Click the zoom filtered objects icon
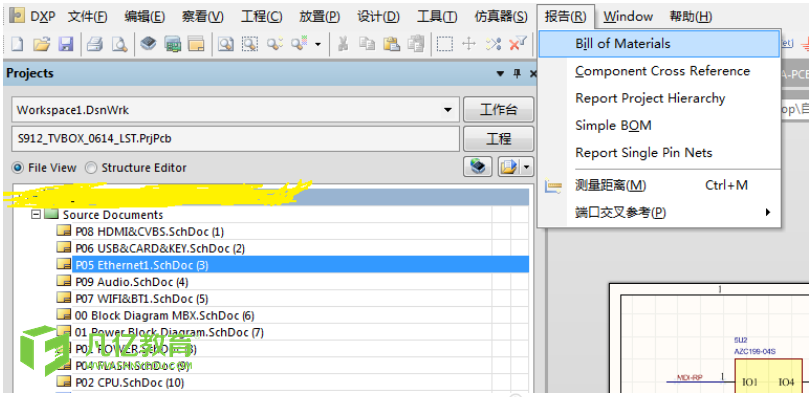The height and width of the screenshot is (397, 809). click(x=300, y=44)
